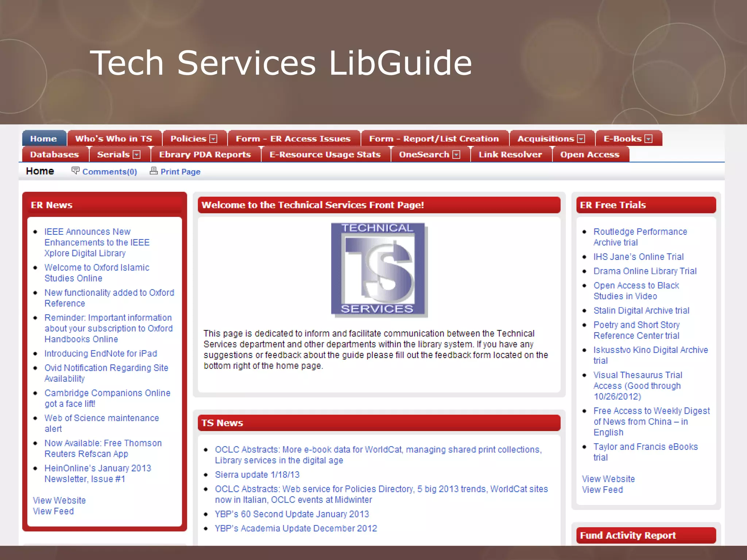Open the Comments(0) link

pos(109,172)
